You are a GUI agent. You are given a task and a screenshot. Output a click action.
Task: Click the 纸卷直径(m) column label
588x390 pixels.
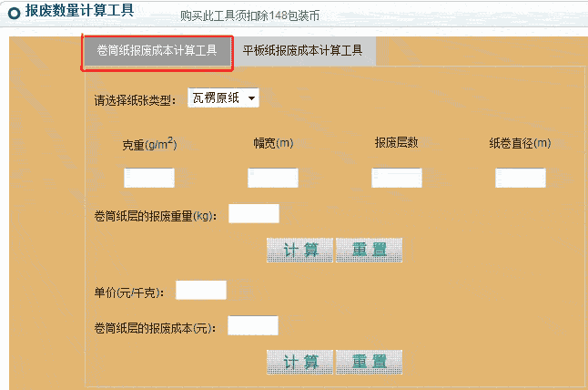point(520,143)
